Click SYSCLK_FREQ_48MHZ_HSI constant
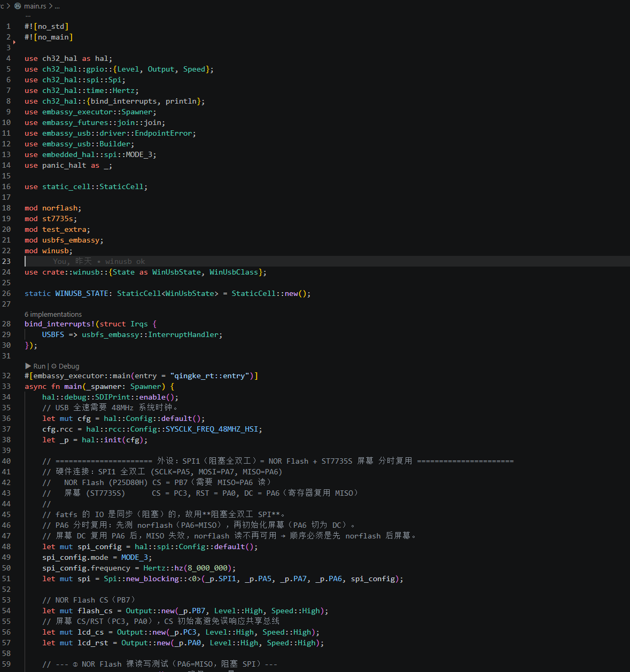The image size is (630, 672). click(213, 429)
